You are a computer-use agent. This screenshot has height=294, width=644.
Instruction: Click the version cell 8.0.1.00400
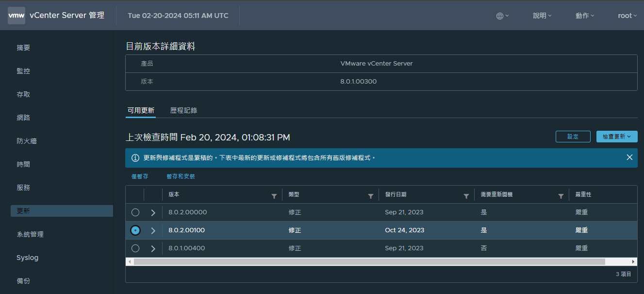coord(187,248)
